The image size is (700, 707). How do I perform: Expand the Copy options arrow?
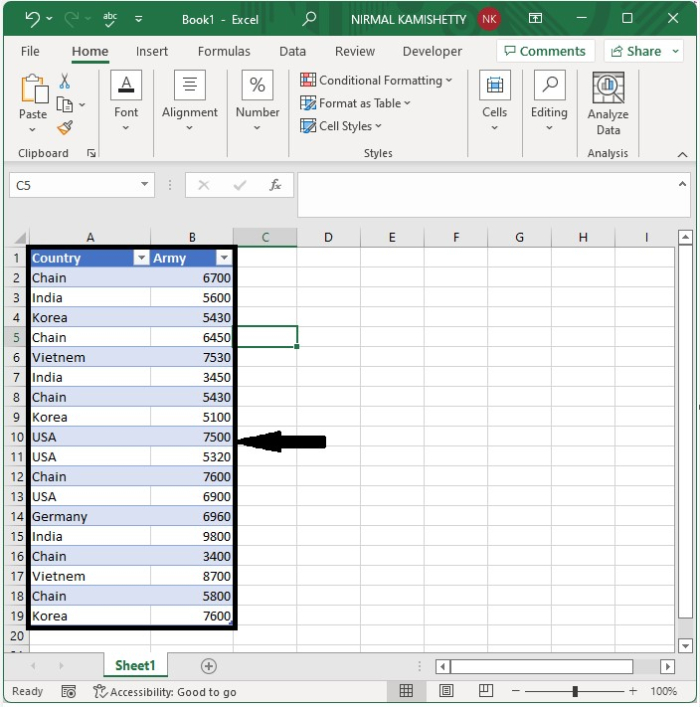[82, 105]
